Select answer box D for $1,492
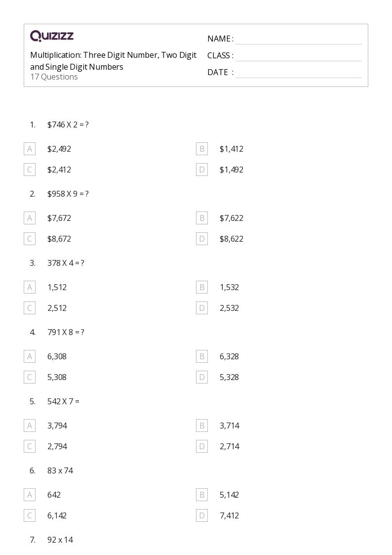Screen dimensions: 392x555 [x=201, y=170]
